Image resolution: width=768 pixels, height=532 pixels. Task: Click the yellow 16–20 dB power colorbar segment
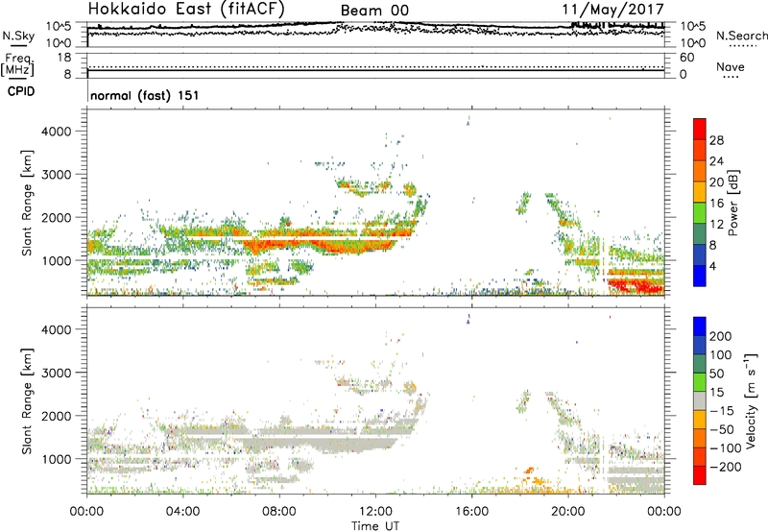[x=700, y=192]
